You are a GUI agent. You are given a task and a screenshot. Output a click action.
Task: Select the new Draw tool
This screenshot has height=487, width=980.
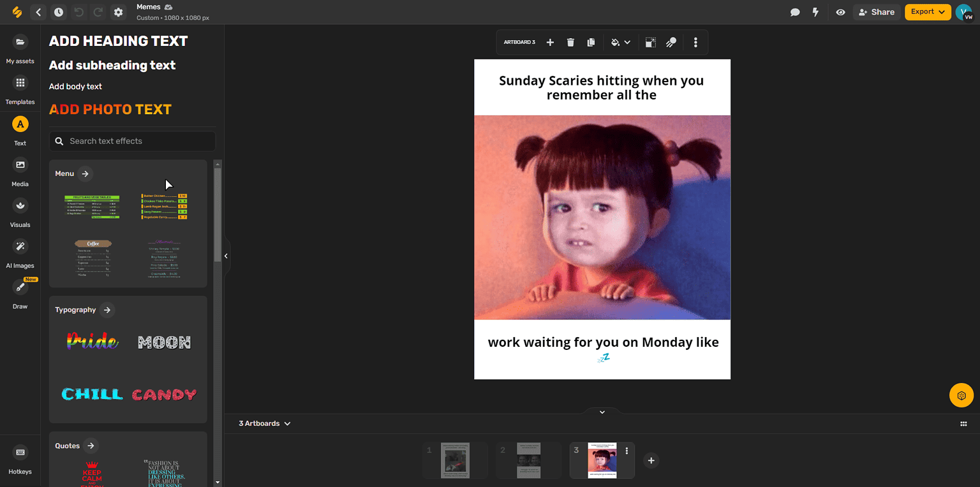click(x=20, y=293)
